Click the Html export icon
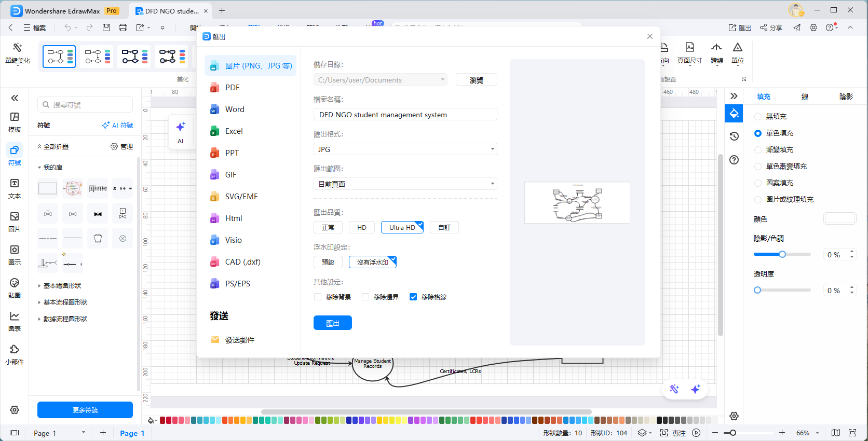Screen dimensions: 868x441 coord(214,219)
